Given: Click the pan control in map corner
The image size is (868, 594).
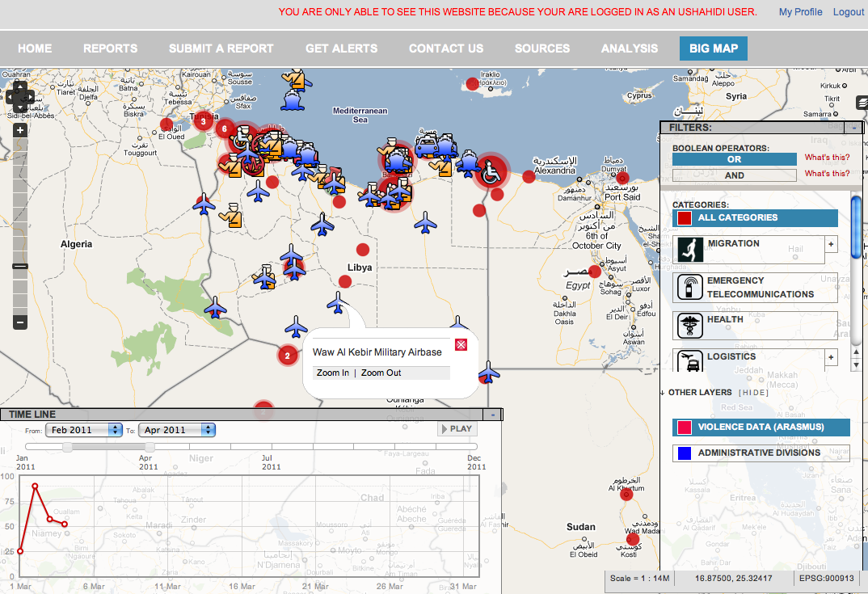Looking at the screenshot, I should pyautogui.click(x=19, y=96).
